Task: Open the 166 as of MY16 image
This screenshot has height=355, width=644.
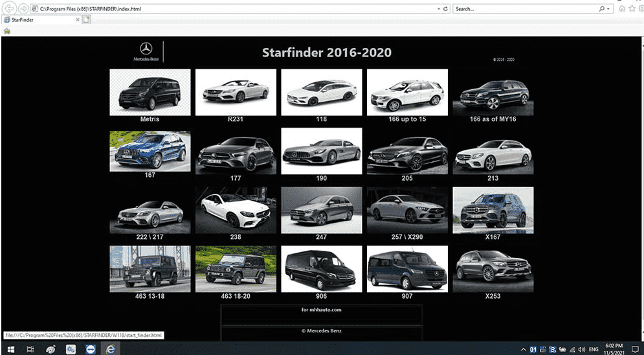Action: click(x=493, y=93)
